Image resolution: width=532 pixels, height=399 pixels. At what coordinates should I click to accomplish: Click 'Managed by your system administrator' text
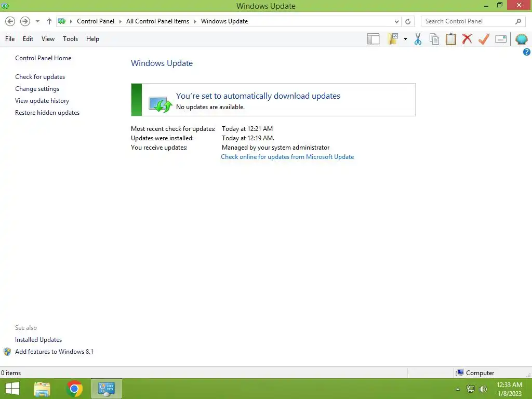[275, 148]
